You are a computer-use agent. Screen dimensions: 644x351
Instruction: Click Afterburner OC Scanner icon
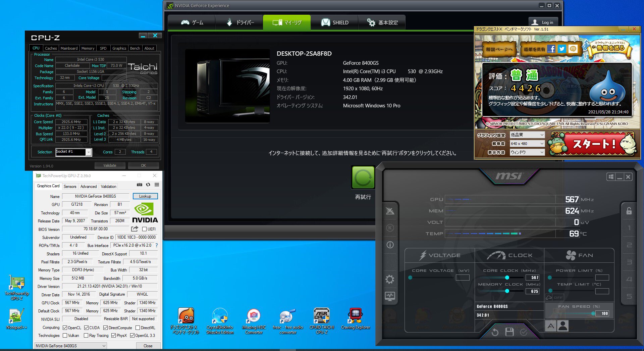pyautogui.click(x=390, y=211)
